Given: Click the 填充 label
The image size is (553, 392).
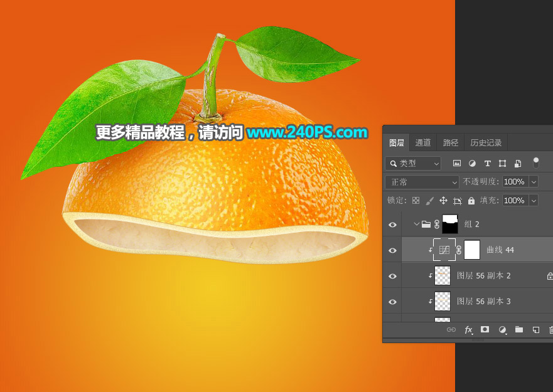Looking at the screenshot, I should click(490, 201).
